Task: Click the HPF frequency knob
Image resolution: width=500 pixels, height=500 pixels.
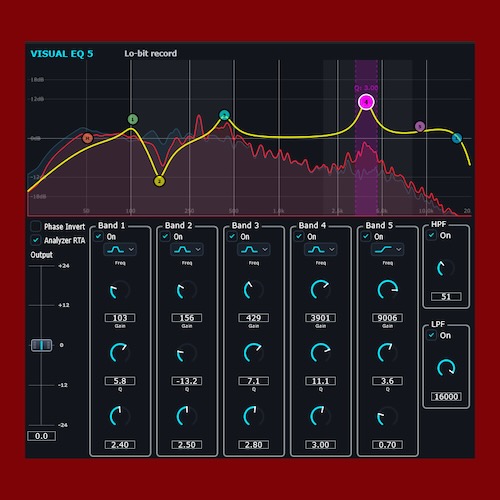Action: coord(446,268)
